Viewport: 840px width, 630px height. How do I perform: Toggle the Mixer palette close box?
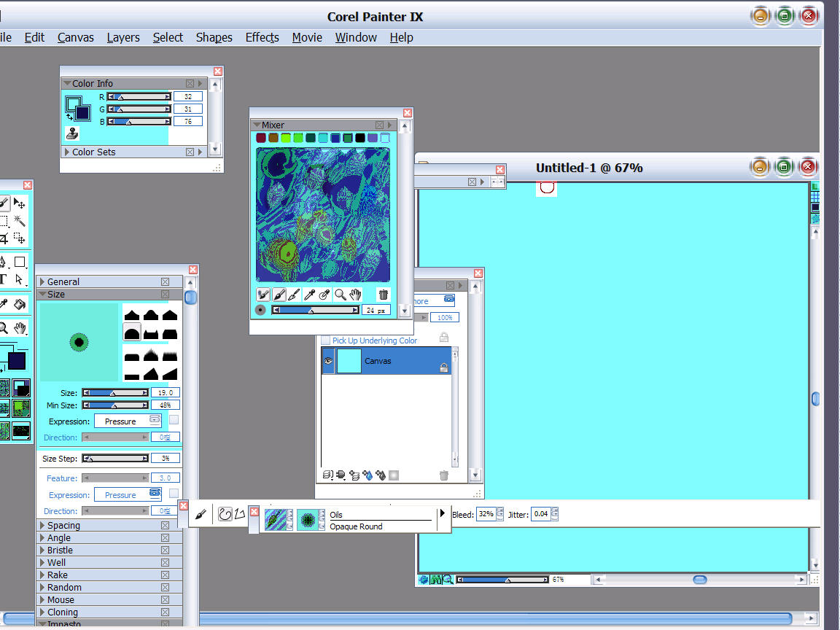pyautogui.click(x=379, y=125)
